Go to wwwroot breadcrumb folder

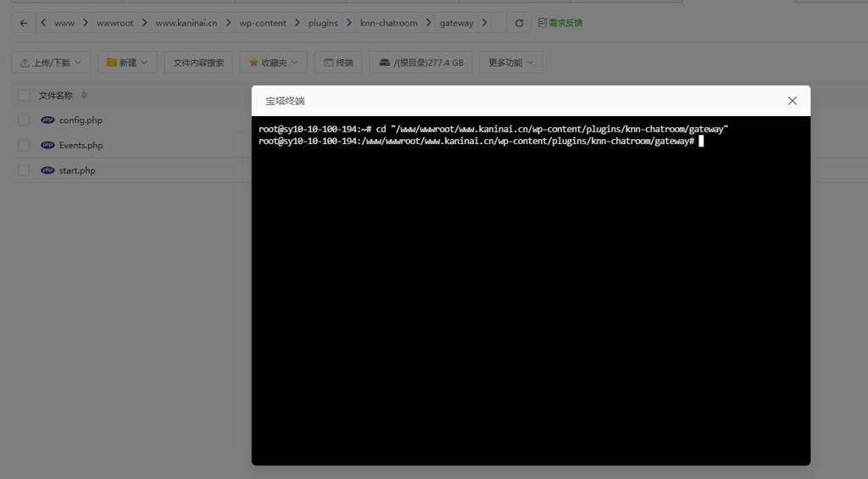click(115, 23)
